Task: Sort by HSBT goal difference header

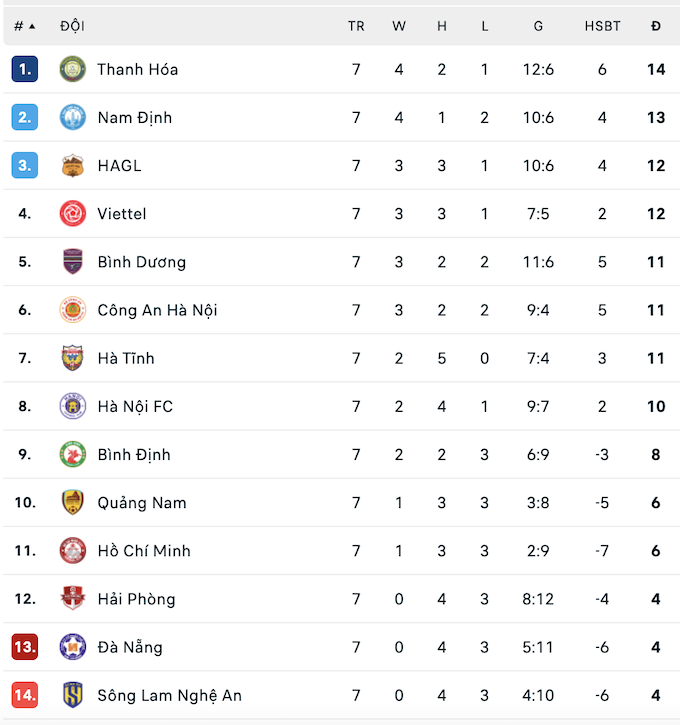Action: [x=602, y=26]
